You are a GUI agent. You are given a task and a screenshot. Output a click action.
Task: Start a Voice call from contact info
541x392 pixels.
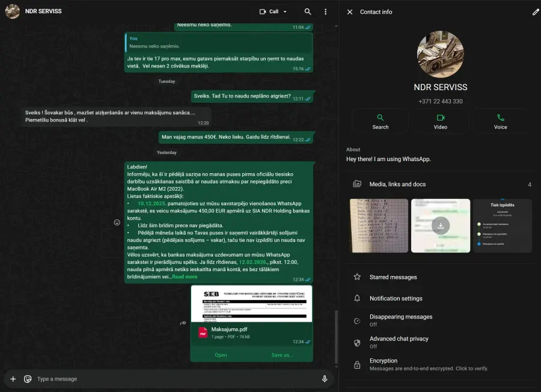click(x=500, y=121)
